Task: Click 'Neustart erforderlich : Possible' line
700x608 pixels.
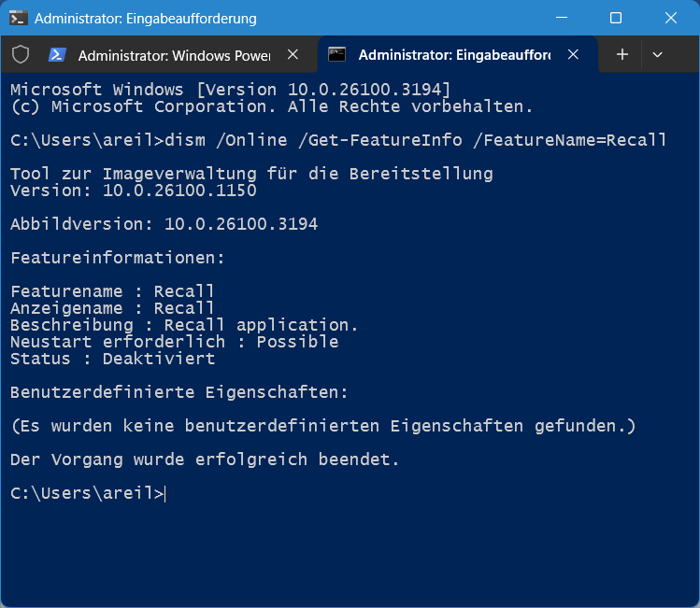Action: [x=175, y=342]
